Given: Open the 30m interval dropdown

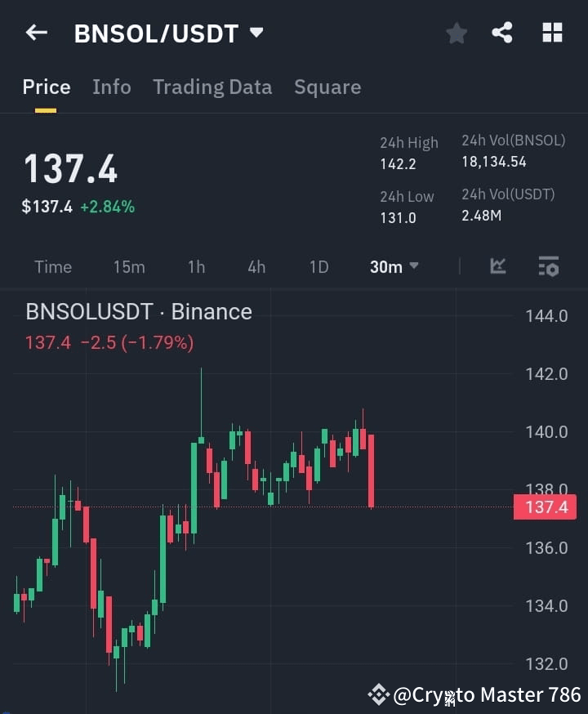Looking at the screenshot, I should click(x=393, y=266).
